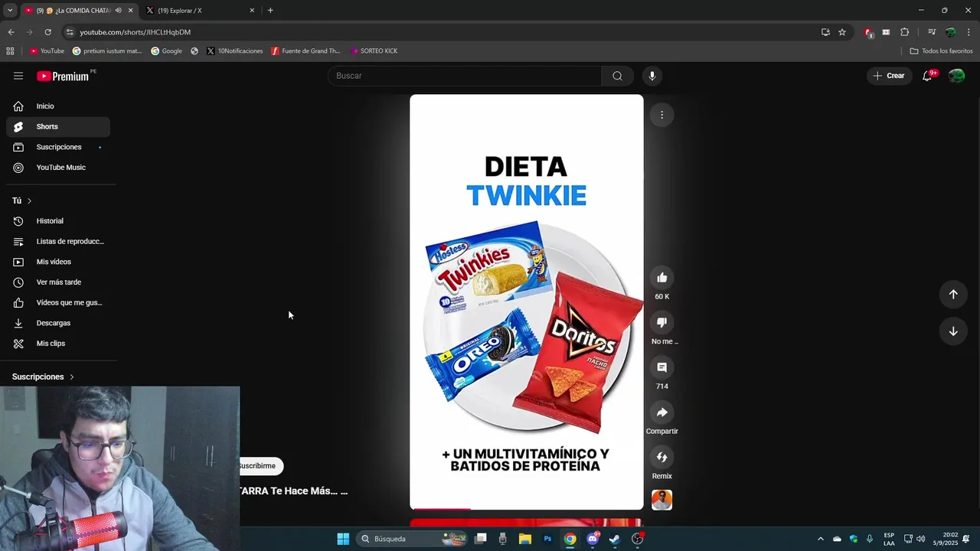Like the Short with thumbs up
The width and height of the screenshot is (980, 551).
pyautogui.click(x=661, y=278)
